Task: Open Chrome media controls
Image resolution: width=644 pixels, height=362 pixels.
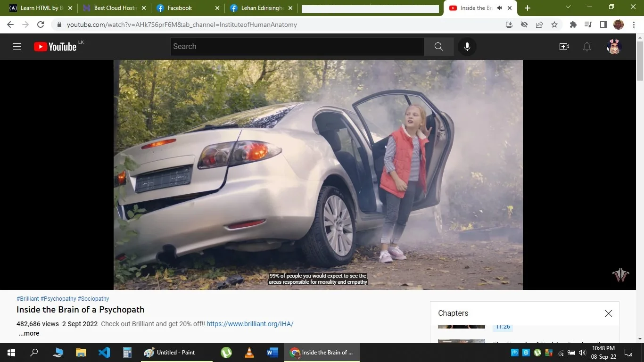Action: (588, 25)
